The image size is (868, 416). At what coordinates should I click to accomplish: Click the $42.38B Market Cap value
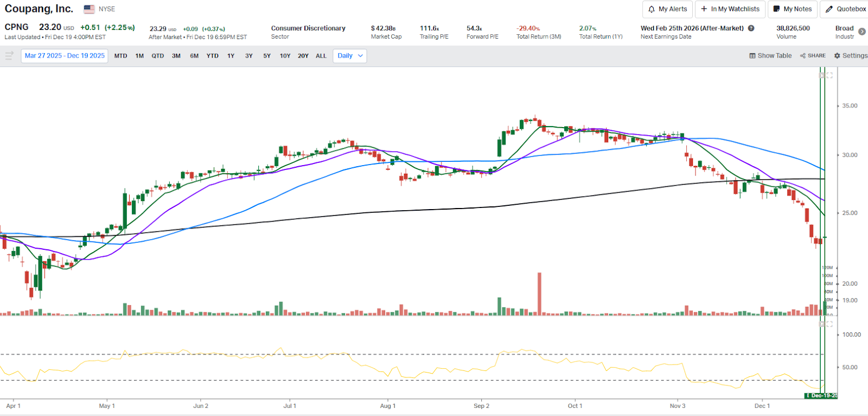click(383, 28)
